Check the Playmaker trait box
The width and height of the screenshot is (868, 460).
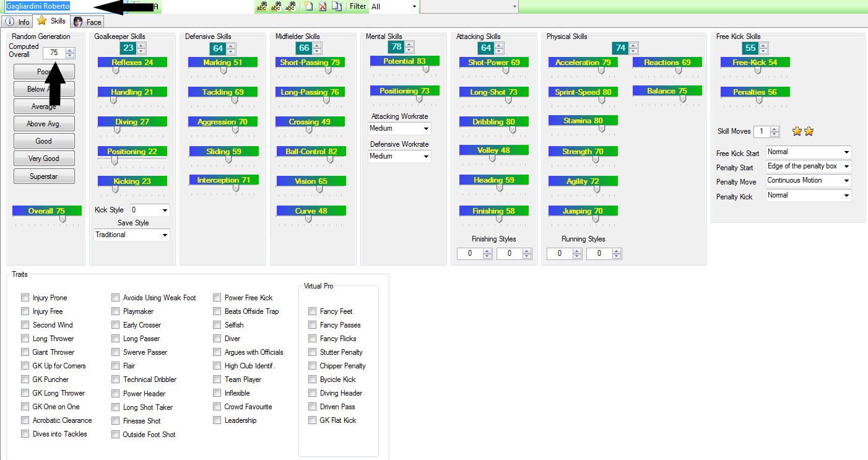click(x=115, y=311)
